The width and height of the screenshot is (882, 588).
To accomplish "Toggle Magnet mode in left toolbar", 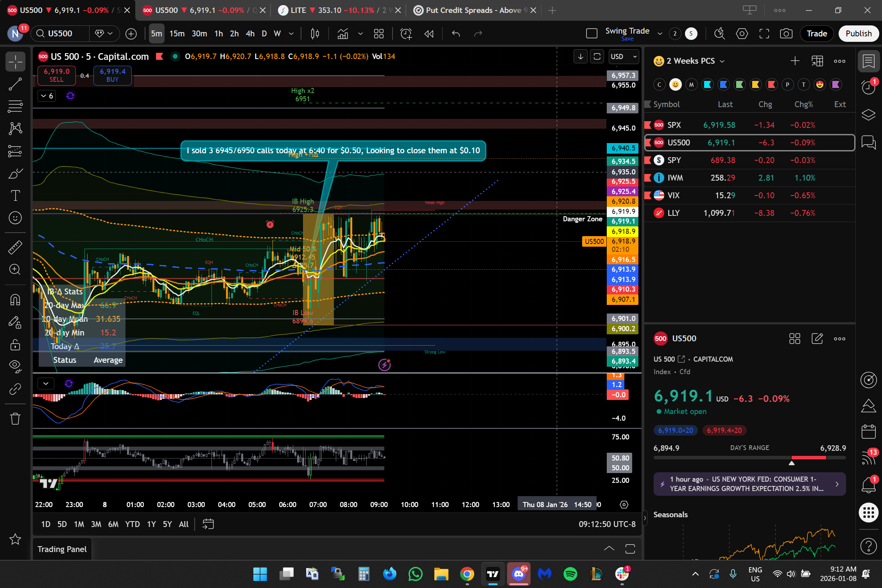I will point(15,300).
